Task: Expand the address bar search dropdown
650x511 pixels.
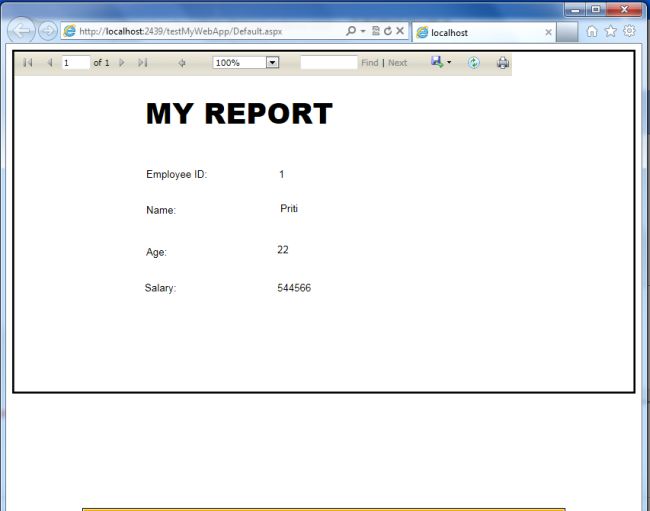Action: 363,31
